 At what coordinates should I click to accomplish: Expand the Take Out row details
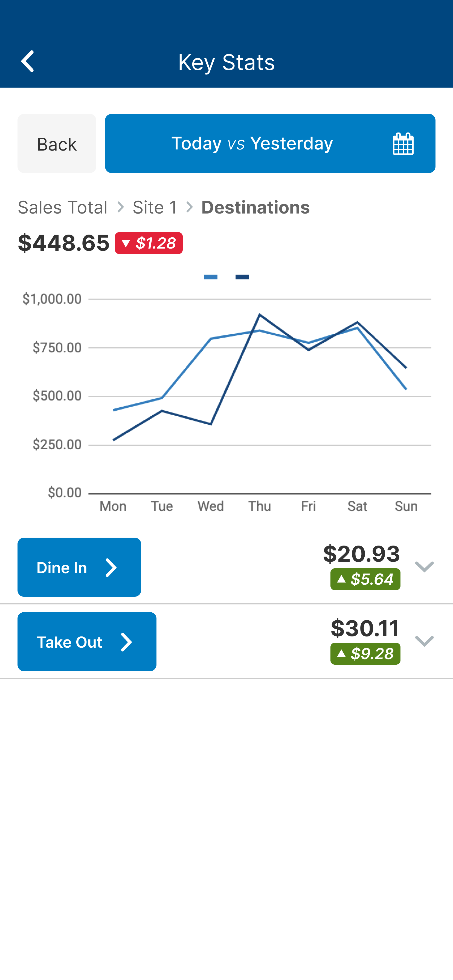click(424, 641)
